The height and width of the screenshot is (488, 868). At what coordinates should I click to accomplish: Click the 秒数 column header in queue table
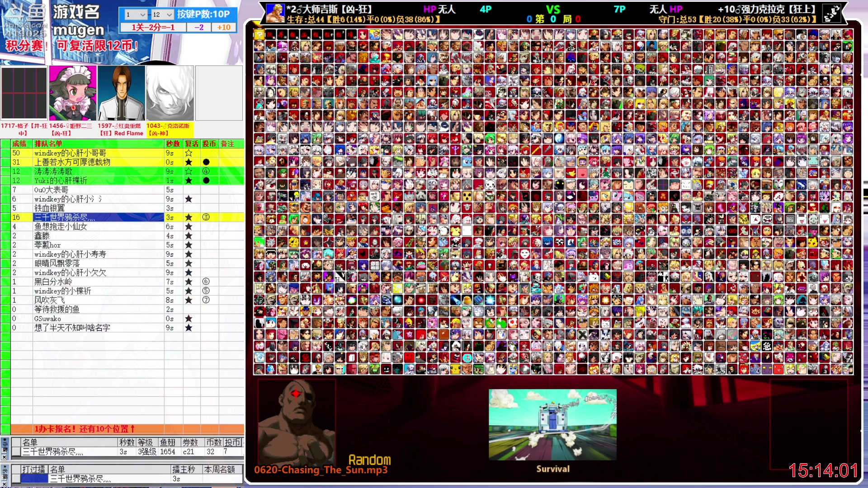(173, 144)
